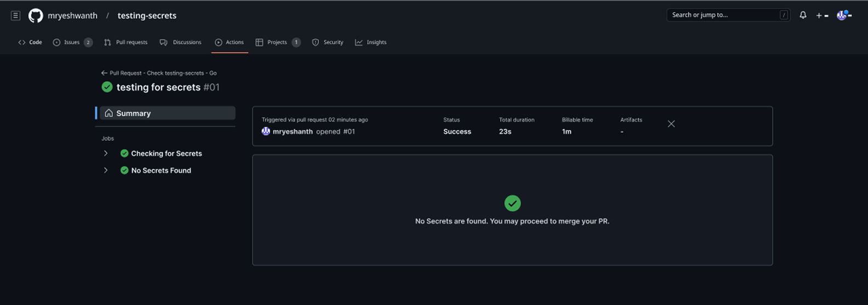The image size is (868, 305).
Task: Select the Actions tab
Action: click(x=230, y=42)
